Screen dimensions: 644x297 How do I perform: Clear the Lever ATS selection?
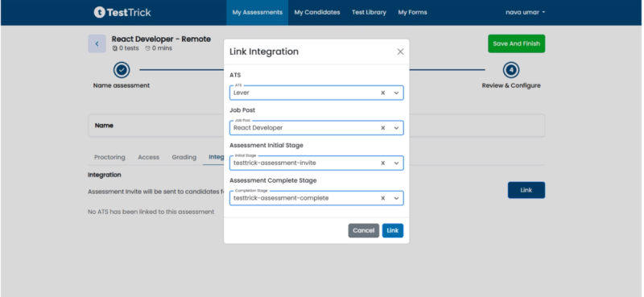[383, 93]
